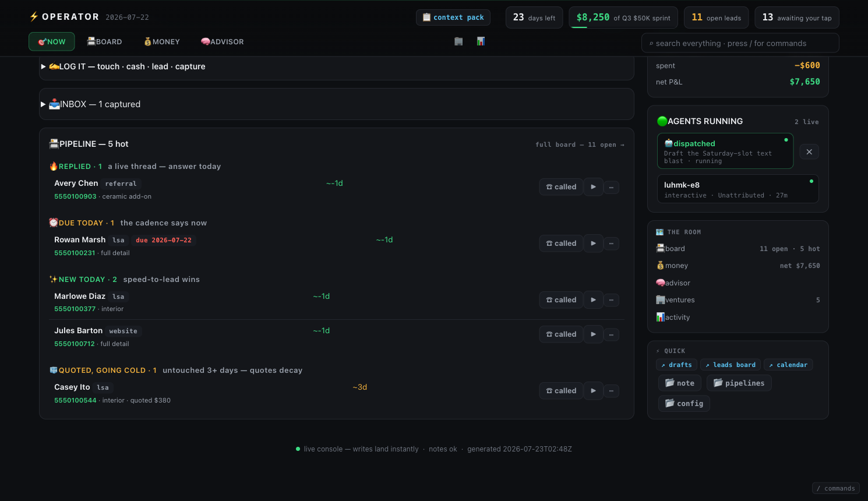Go to board in The Room
The height and width of the screenshot is (501, 868).
[738, 249]
